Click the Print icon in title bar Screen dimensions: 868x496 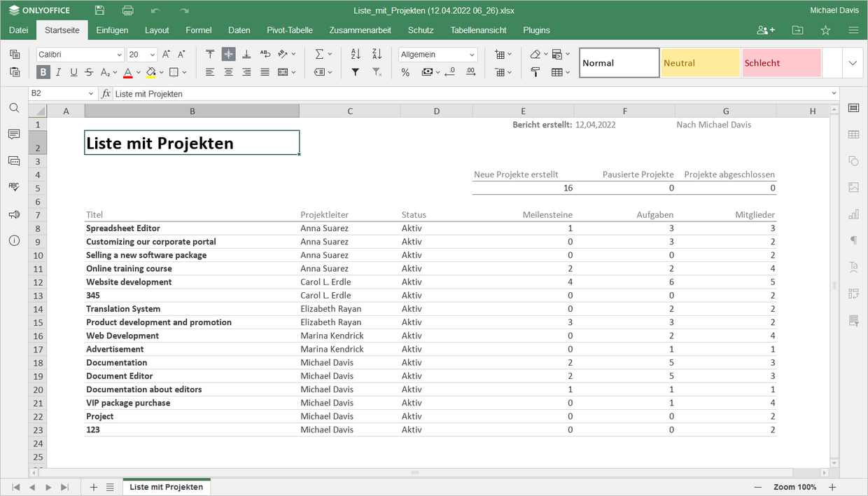point(127,11)
